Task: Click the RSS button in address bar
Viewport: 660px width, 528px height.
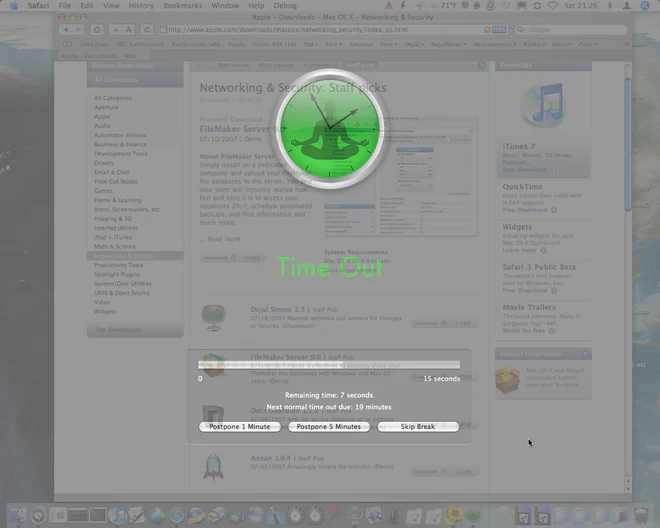Action: 499,29
